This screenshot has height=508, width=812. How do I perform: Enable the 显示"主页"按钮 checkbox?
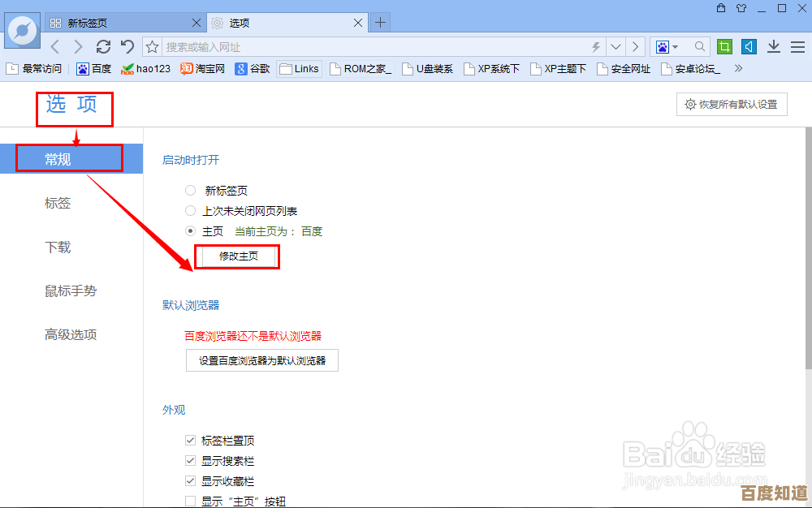[189, 501]
